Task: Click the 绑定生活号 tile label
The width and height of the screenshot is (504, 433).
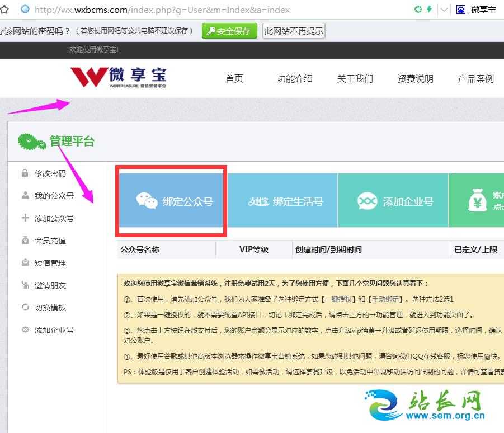Action: pos(298,201)
